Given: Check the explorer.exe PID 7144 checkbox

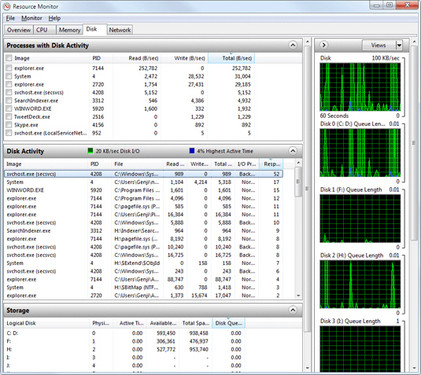Looking at the screenshot, I should [9, 68].
